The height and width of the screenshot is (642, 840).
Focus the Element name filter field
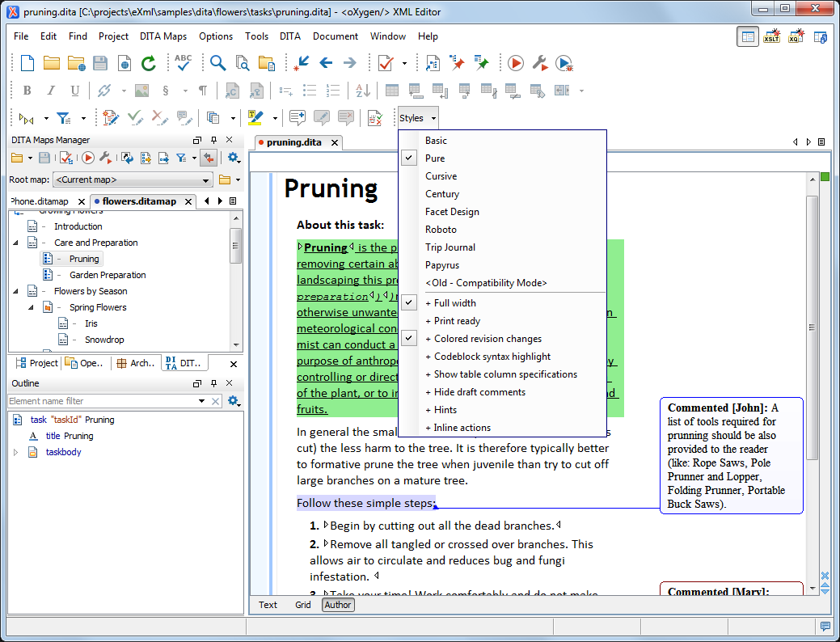[102, 401]
